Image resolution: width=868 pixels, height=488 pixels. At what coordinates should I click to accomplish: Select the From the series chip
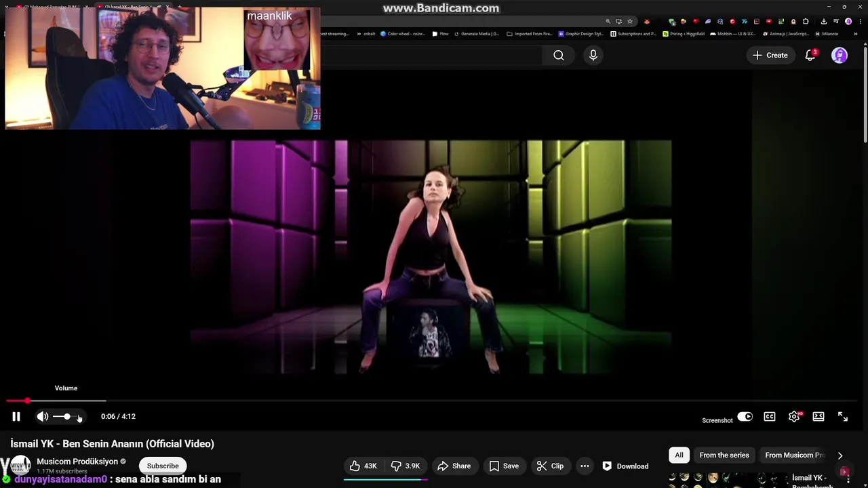[724, 455]
